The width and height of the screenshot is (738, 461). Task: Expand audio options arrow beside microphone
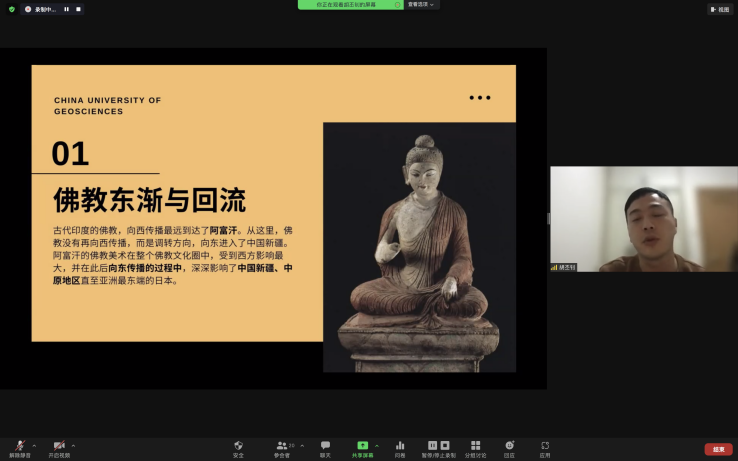coord(34,445)
